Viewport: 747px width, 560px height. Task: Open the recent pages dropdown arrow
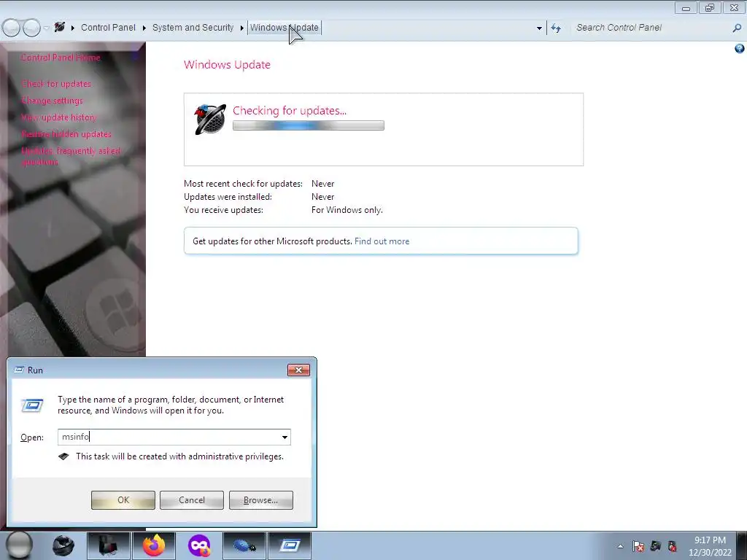click(x=46, y=28)
